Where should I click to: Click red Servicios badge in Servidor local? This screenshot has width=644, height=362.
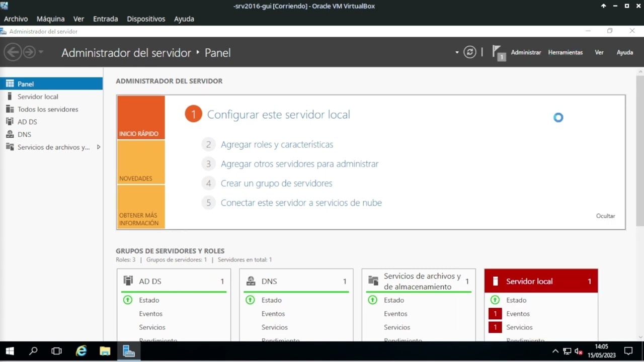(495, 327)
